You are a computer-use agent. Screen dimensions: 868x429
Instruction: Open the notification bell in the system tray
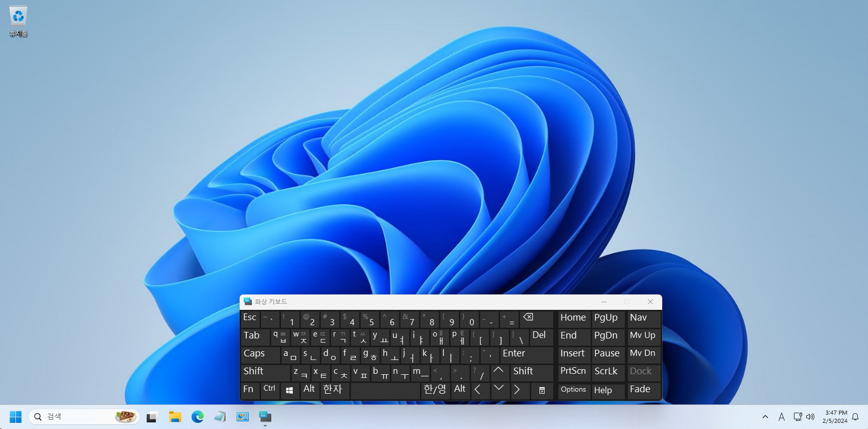(855, 417)
